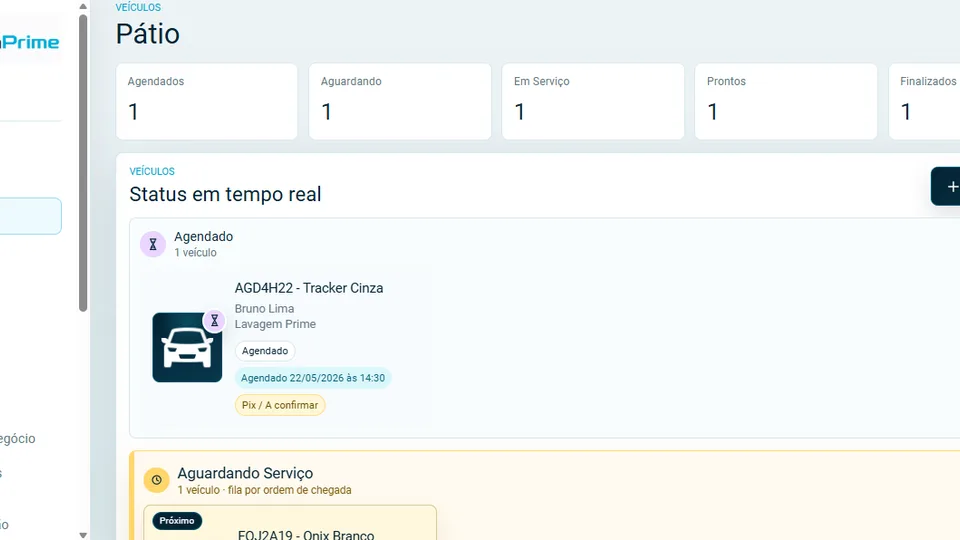The height and width of the screenshot is (540, 960).
Task: Click the plus add-vehicle button
Action: 946,186
